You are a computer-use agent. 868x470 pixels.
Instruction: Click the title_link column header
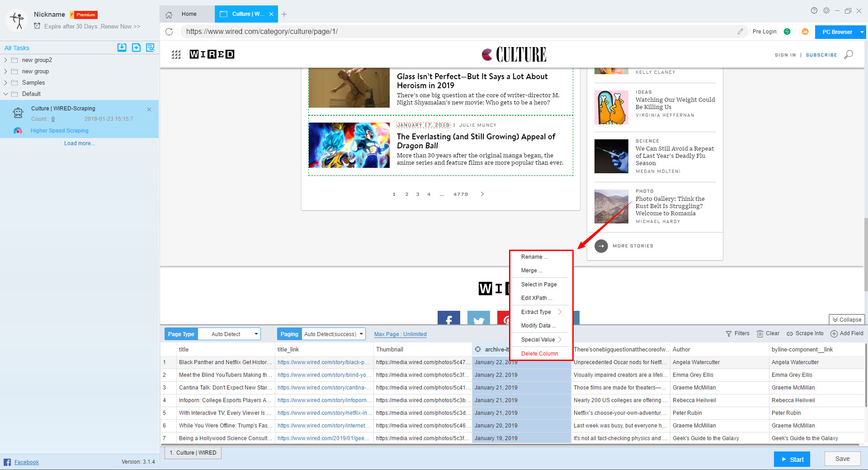pos(324,350)
